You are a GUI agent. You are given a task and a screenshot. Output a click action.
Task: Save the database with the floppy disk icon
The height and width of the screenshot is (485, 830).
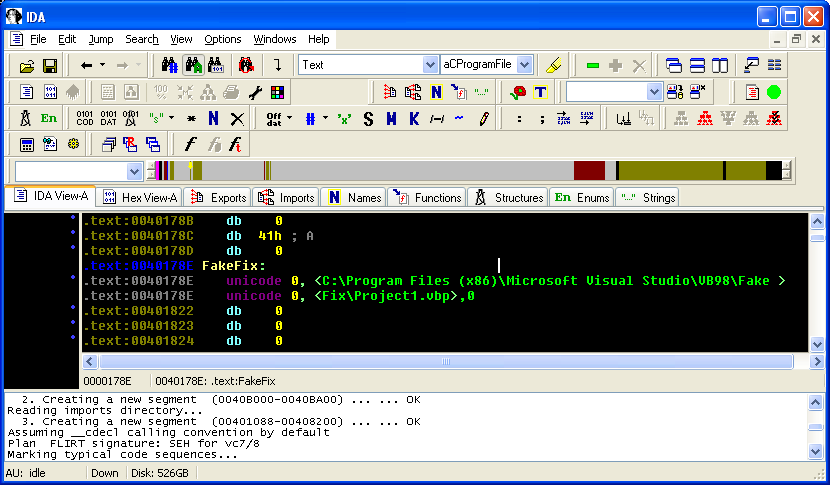click(50, 66)
